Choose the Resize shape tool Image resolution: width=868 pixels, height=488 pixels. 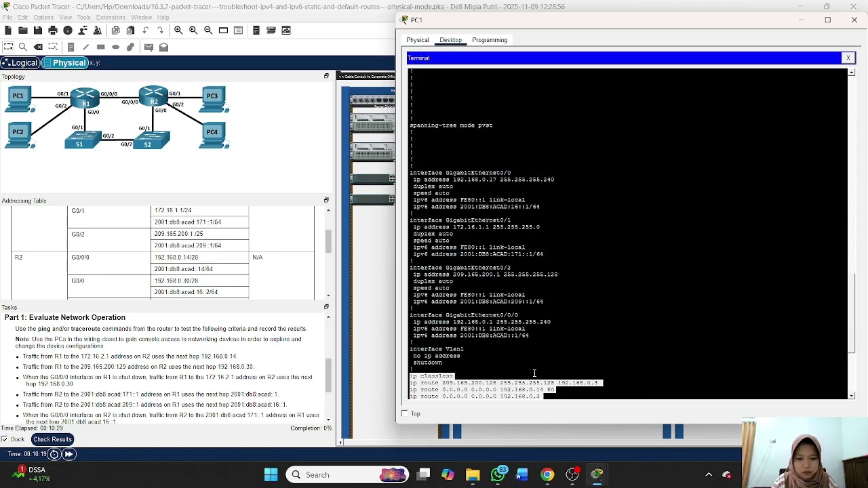pos(53,47)
